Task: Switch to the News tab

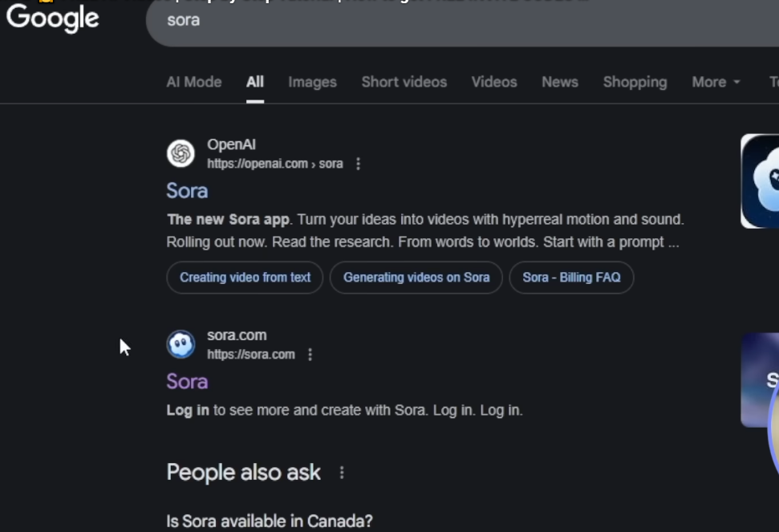Action: (x=559, y=82)
